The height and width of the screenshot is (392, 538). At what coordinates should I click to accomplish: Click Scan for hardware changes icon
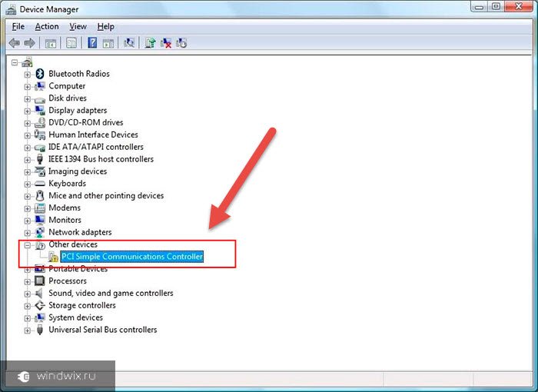(x=129, y=43)
